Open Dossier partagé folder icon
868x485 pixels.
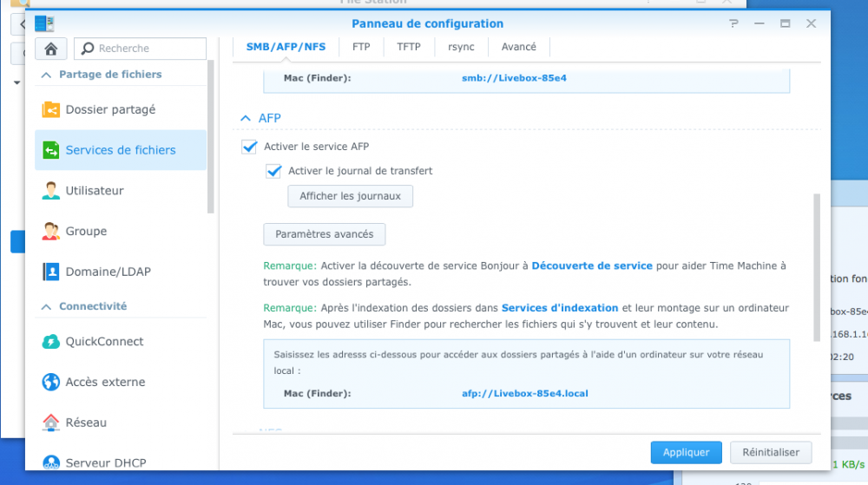(51, 110)
